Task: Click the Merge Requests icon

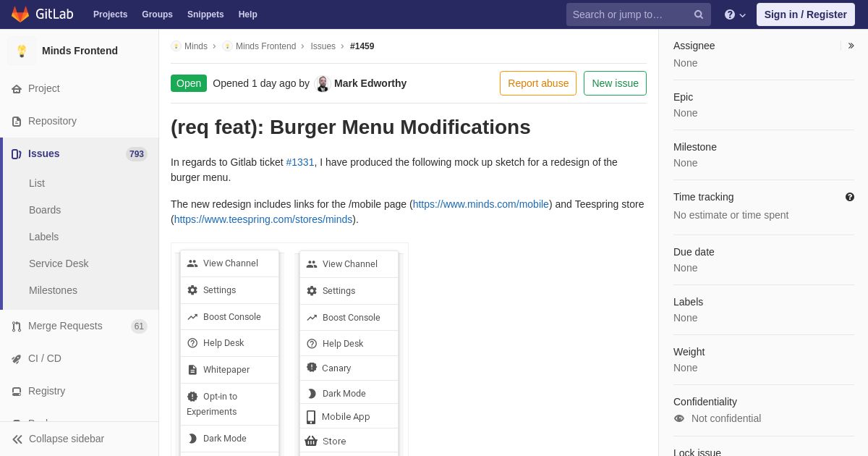Action: click(x=17, y=326)
